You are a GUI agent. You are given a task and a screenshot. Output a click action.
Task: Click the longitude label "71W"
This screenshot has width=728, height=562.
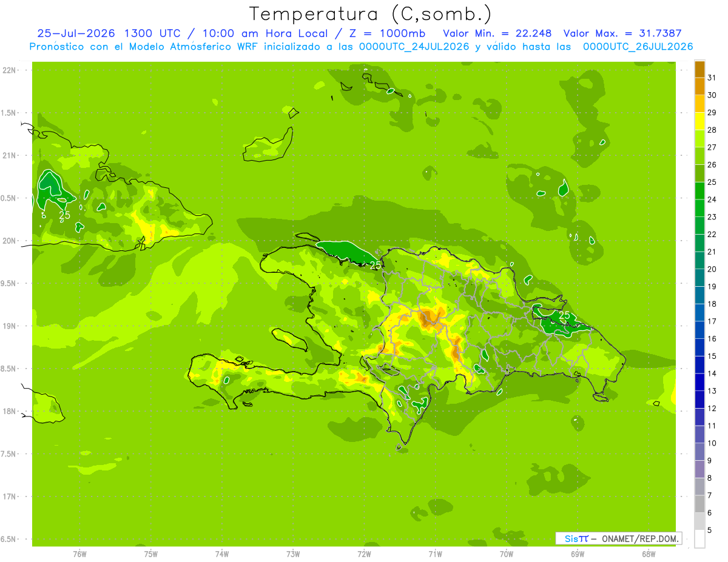click(435, 554)
